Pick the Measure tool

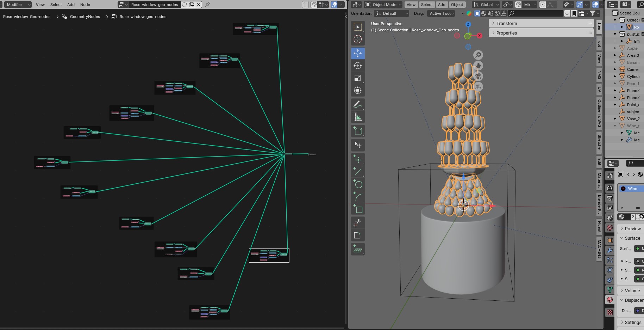358,117
